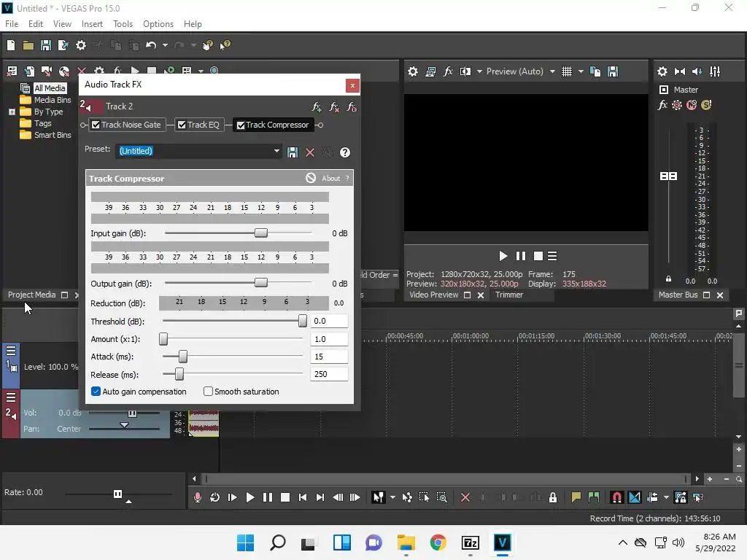
Task: Open Windows Start menu
Action: 245,542
